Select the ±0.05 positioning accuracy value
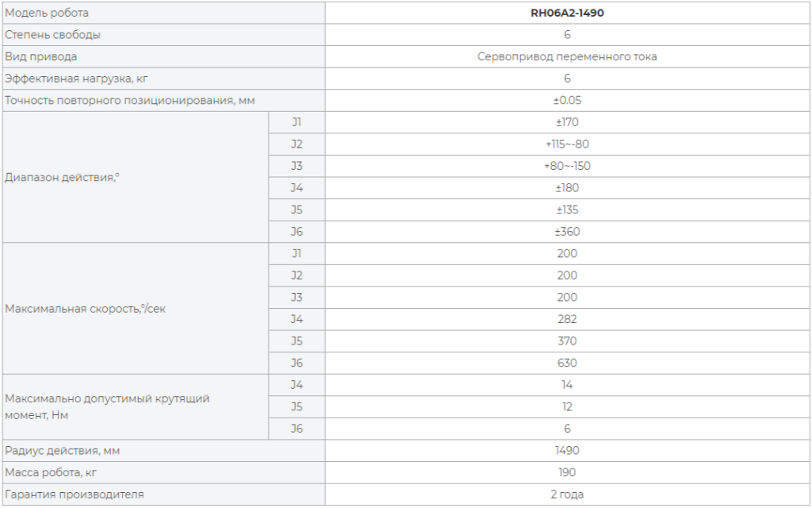The height and width of the screenshot is (508, 812). click(x=567, y=101)
